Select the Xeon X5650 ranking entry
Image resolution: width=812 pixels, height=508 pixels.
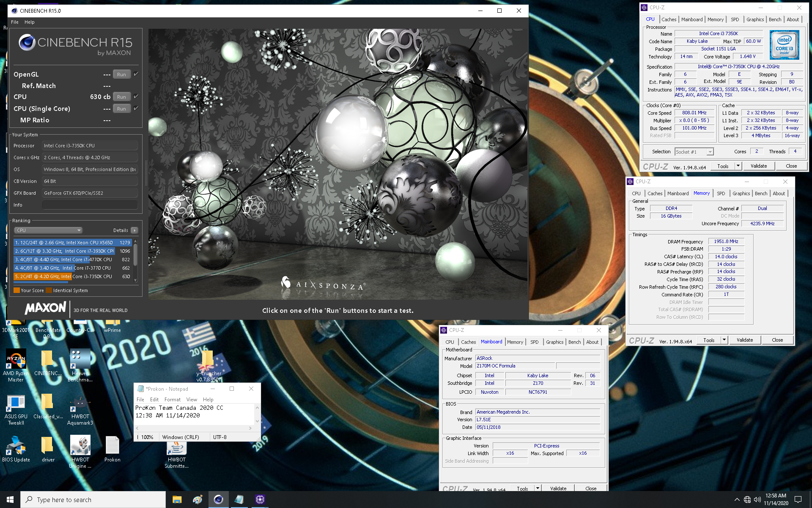73,243
